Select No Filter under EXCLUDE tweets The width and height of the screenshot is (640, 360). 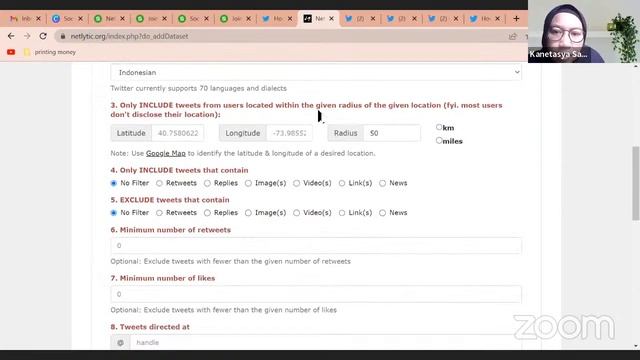pos(113,213)
